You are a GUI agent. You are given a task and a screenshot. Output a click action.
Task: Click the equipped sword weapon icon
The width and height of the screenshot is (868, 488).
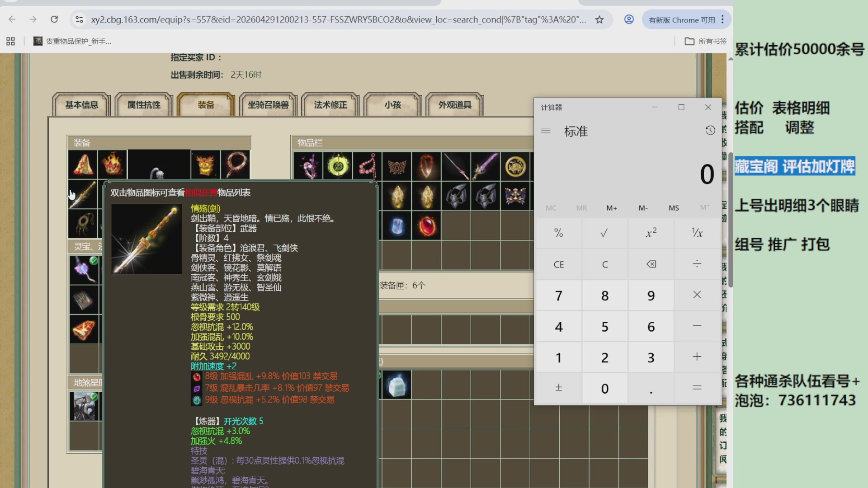coord(83,194)
